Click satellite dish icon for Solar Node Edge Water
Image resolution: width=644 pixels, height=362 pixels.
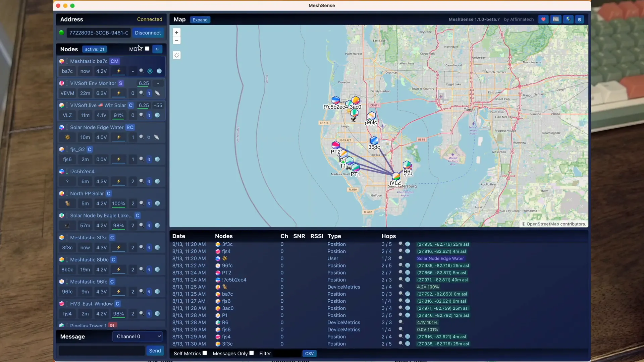click(x=157, y=137)
